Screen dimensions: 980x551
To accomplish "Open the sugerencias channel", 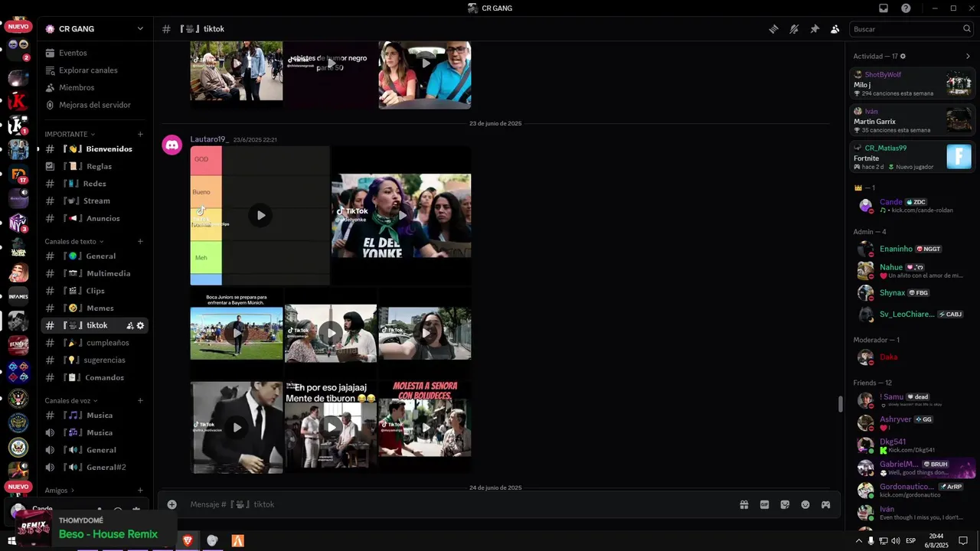I will [x=93, y=360].
